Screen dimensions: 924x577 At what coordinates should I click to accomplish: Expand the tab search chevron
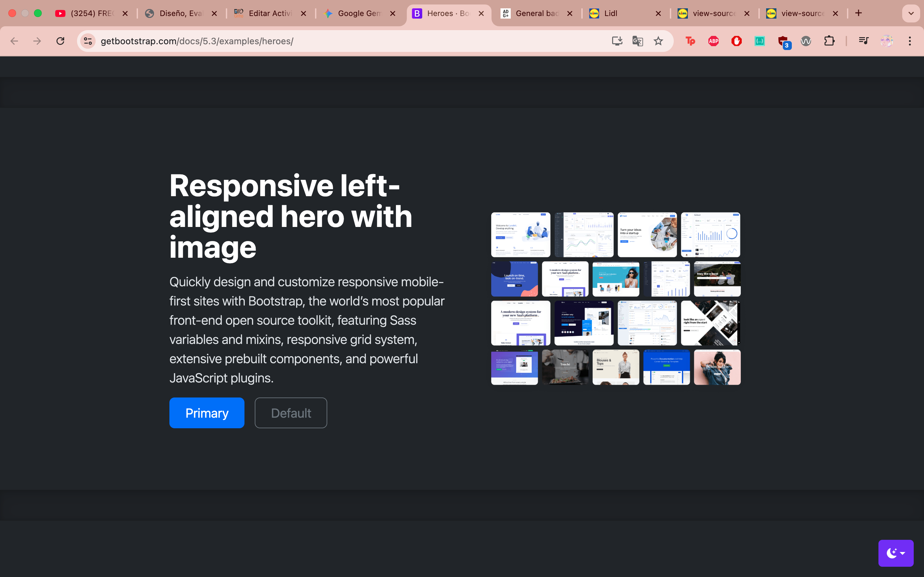911,13
